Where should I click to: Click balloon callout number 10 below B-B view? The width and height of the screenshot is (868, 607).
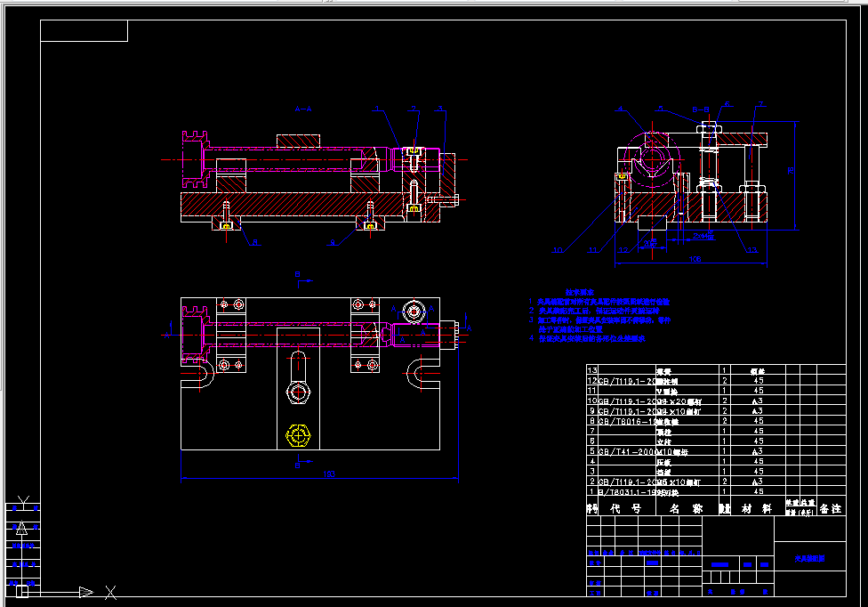[x=558, y=250]
